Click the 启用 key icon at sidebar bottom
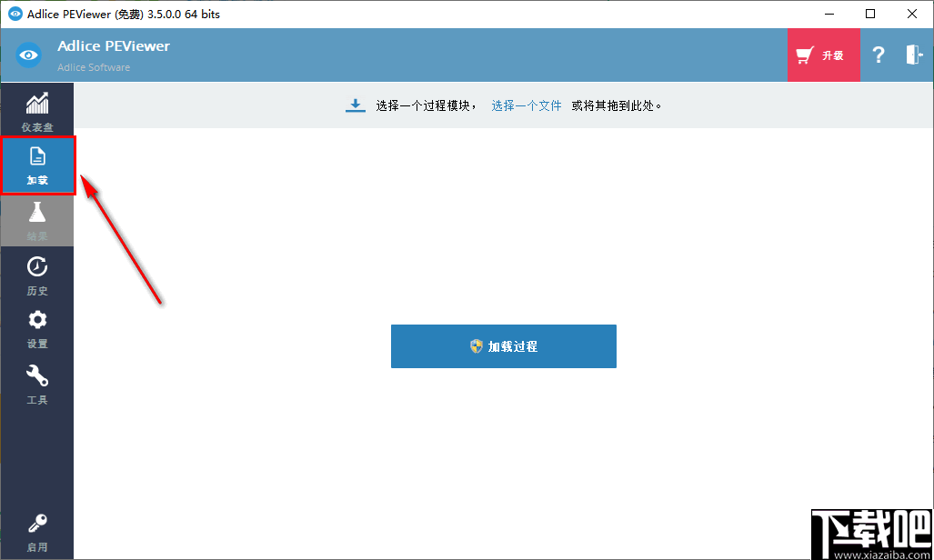The width and height of the screenshot is (934, 560). (36, 531)
